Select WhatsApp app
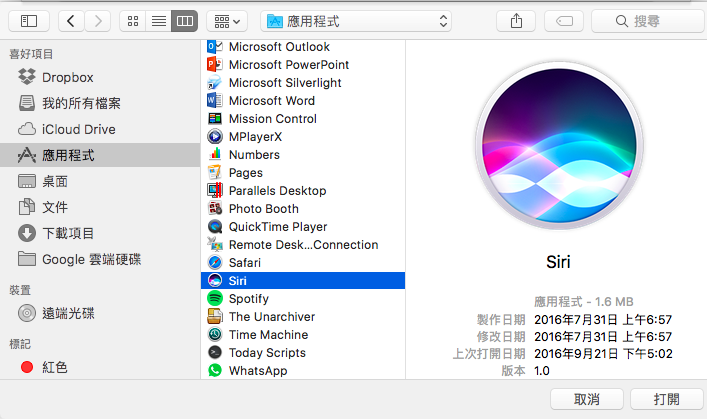Screen dimensions: 707x419 coord(303,371)
